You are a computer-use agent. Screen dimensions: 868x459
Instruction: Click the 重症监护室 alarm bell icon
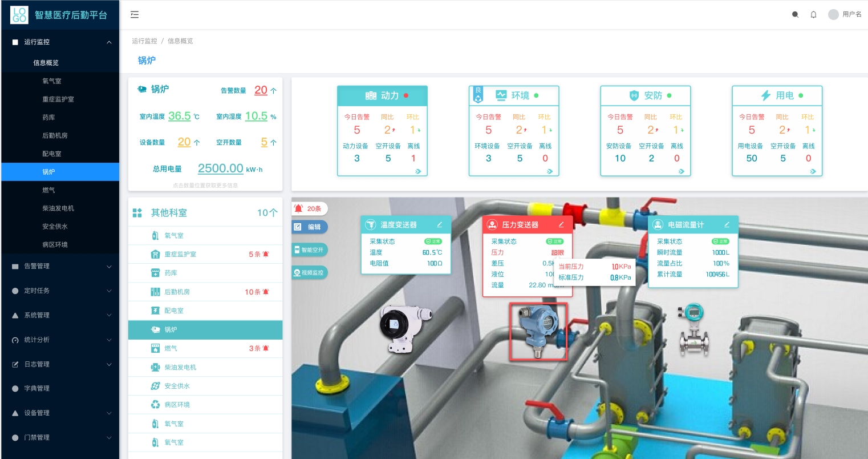pos(266,255)
